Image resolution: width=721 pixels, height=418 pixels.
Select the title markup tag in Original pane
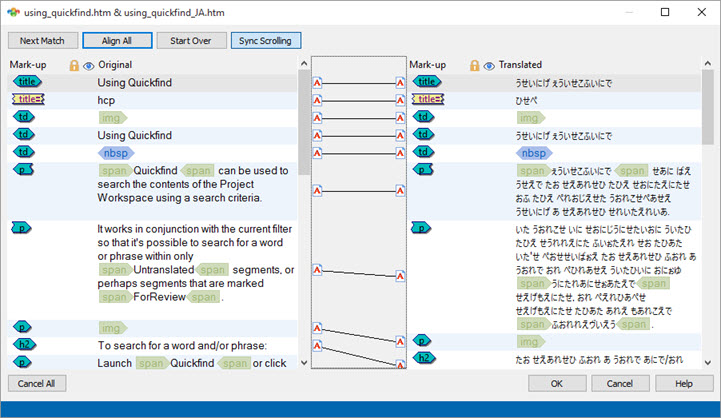(29, 81)
